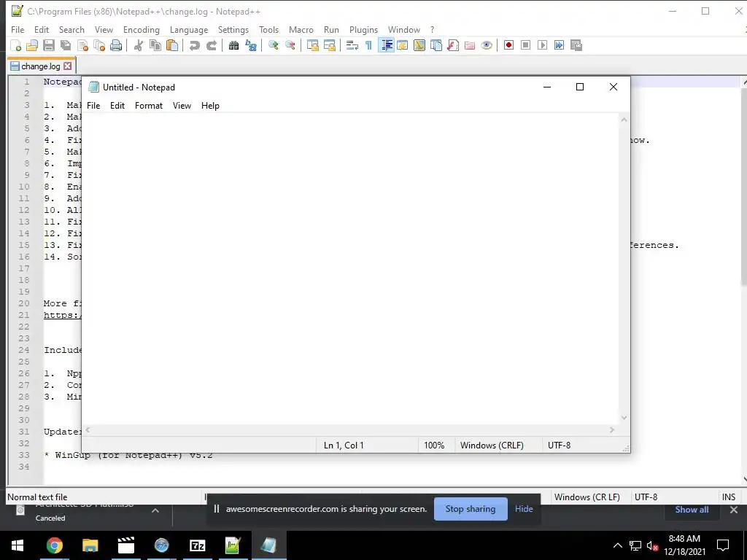Click the Paste clipboard icon
This screenshot has height=560, width=747.
172,45
